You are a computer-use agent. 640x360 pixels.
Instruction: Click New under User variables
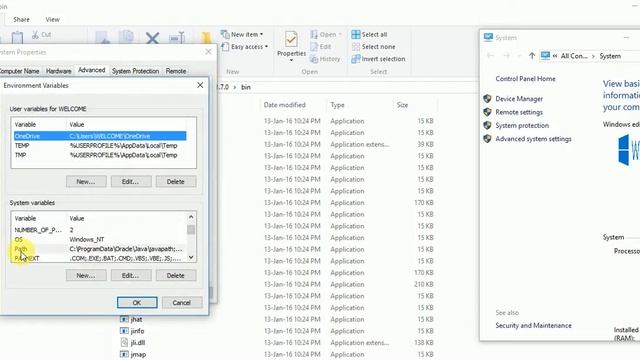point(86,182)
